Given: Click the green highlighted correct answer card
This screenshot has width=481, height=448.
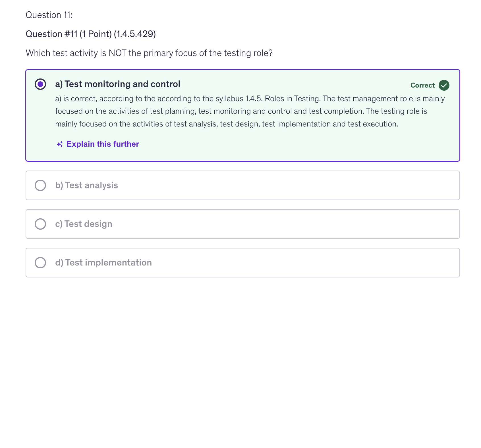Looking at the screenshot, I should click(x=284, y=148).
